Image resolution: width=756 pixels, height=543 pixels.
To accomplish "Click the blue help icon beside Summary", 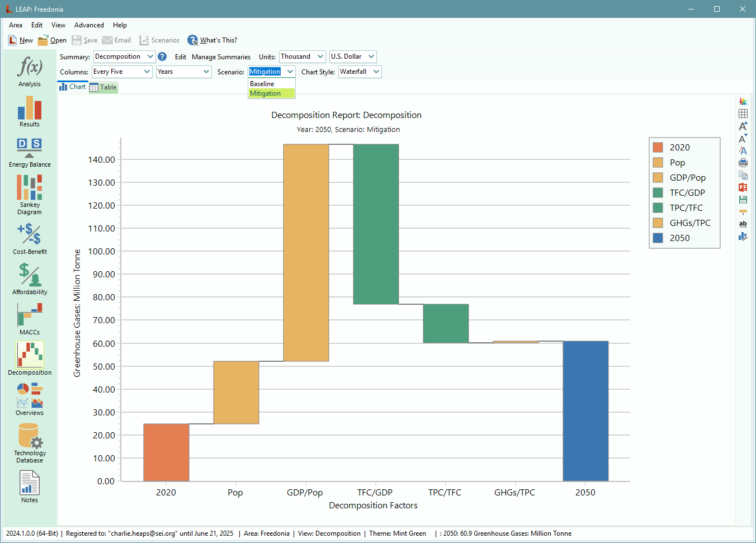I will [x=162, y=56].
